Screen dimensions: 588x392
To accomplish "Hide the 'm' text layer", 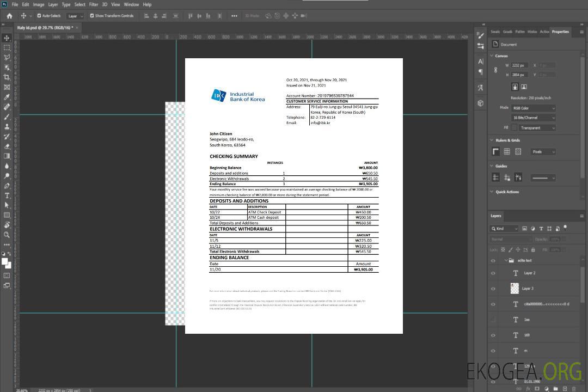I will (x=493, y=351).
